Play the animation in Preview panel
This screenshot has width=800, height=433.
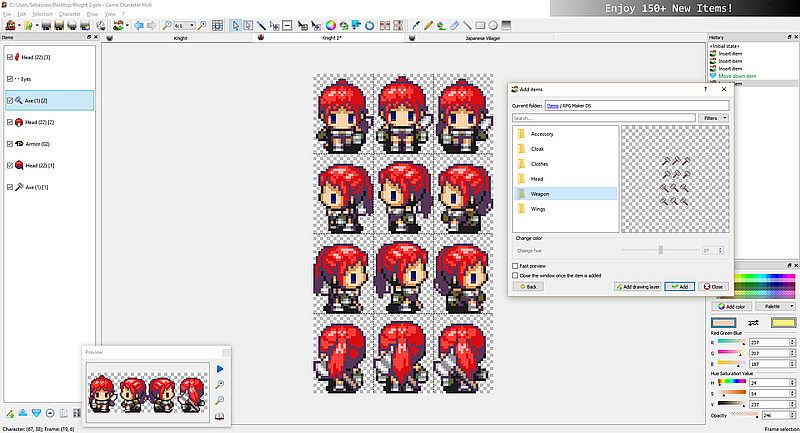pos(221,369)
